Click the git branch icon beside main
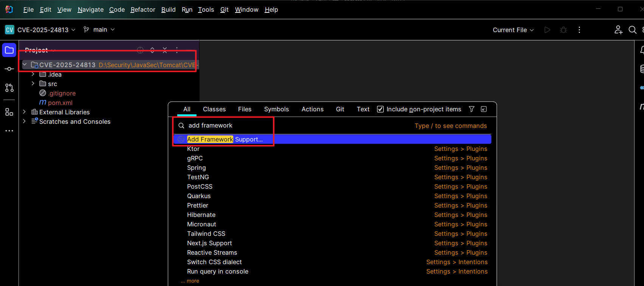This screenshot has height=286, width=644. (87, 29)
